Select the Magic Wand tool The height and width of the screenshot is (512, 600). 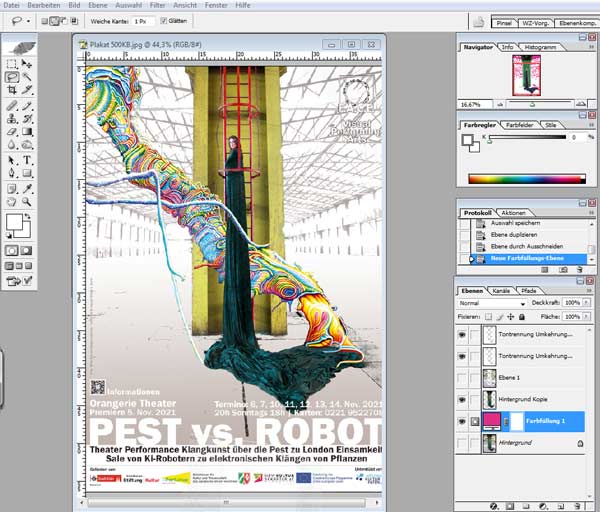(x=27, y=76)
